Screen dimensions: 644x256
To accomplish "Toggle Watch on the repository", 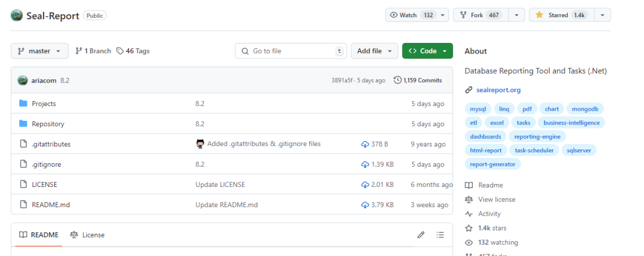I will pyautogui.click(x=413, y=15).
